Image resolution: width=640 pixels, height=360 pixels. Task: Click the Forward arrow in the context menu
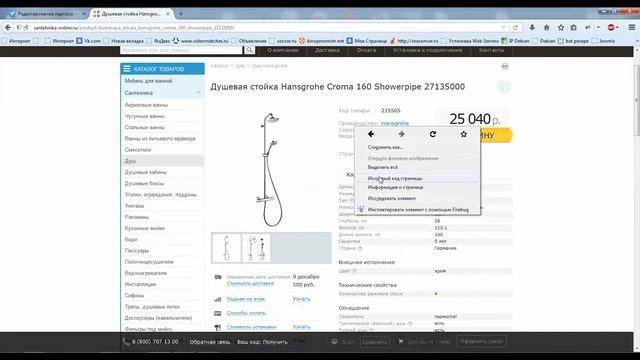click(x=402, y=134)
